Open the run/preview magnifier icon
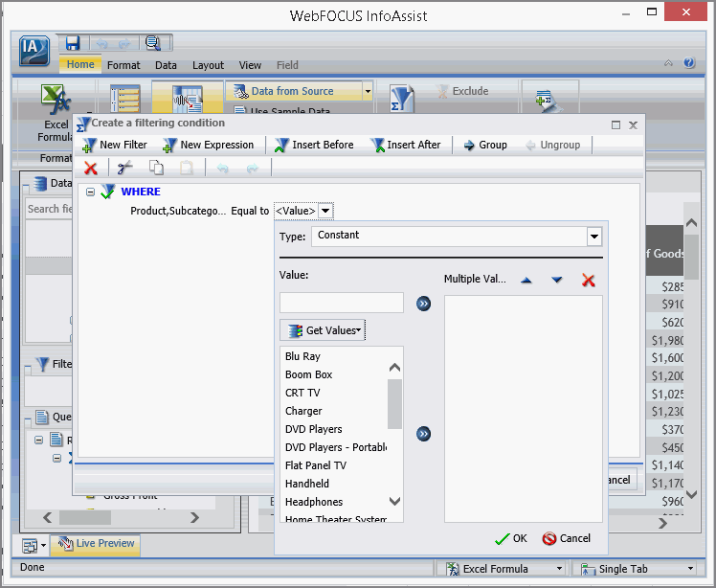Screen dimensions: 716x588 coord(152,43)
